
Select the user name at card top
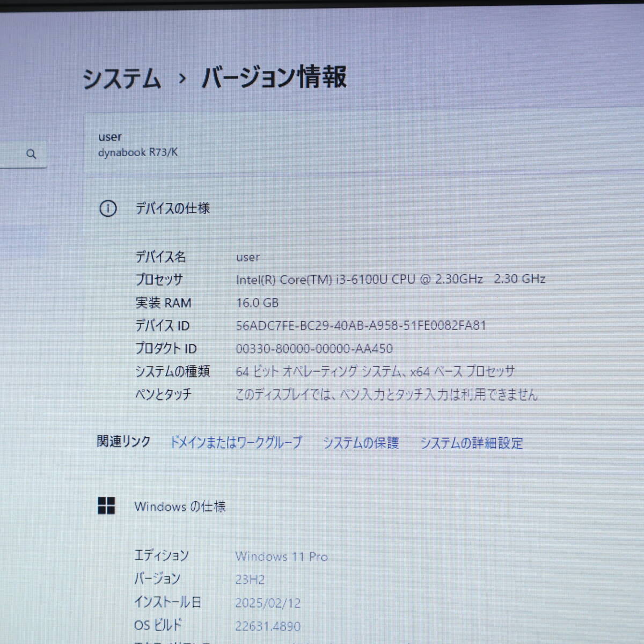(x=110, y=137)
